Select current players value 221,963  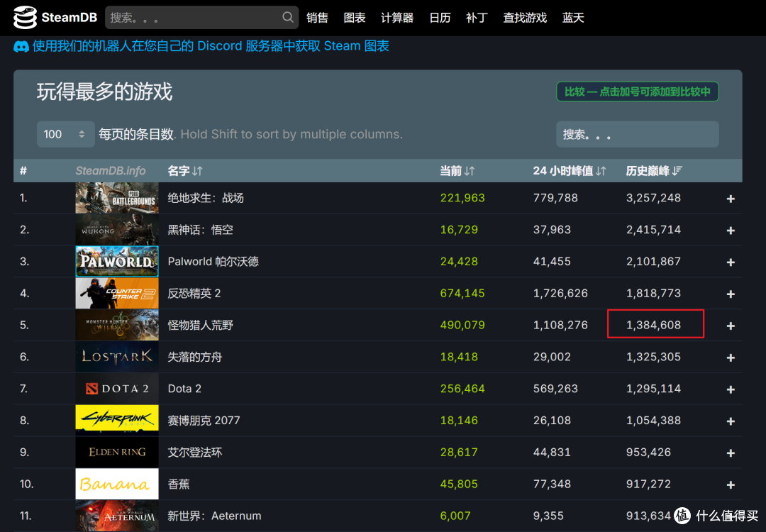click(462, 198)
